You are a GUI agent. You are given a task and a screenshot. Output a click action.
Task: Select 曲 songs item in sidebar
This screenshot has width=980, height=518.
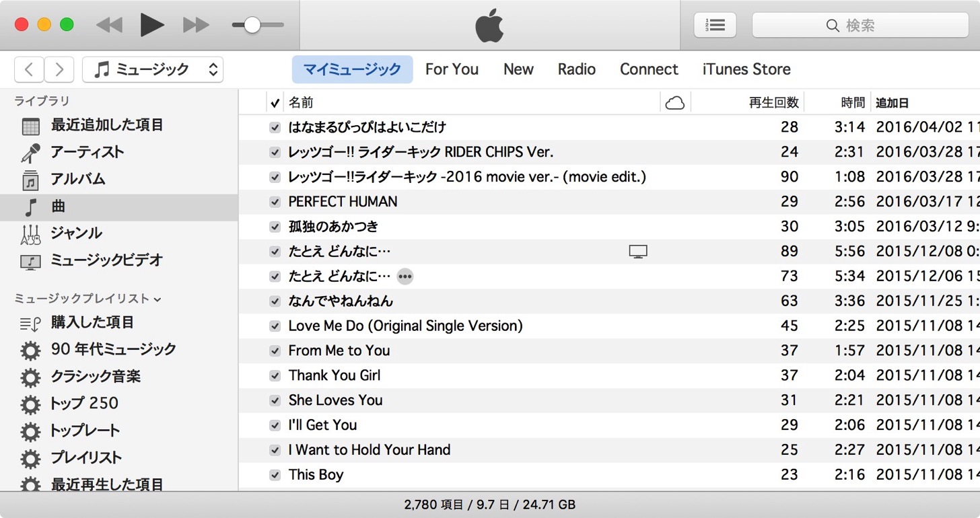[x=119, y=207]
